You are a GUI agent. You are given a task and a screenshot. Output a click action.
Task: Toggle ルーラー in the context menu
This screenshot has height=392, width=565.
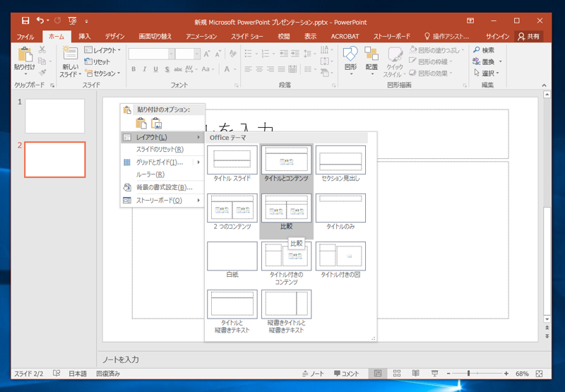click(x=150, y=174)
